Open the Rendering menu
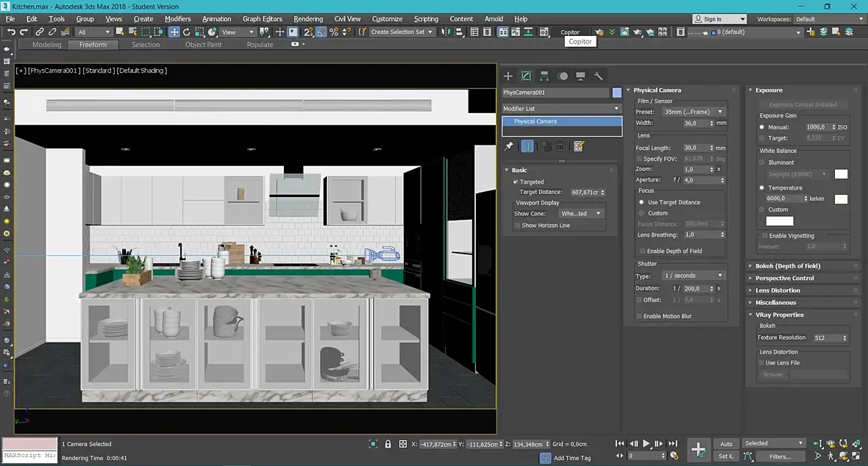The height and width of the screenshot is (466, 868). pos(307,19)
